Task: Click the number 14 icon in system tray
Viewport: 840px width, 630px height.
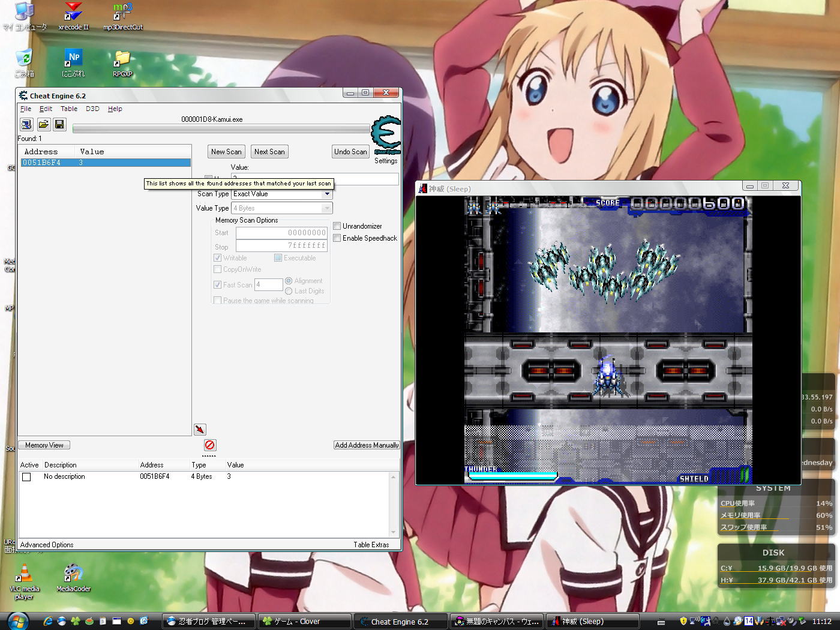Action: coord(748,621)
